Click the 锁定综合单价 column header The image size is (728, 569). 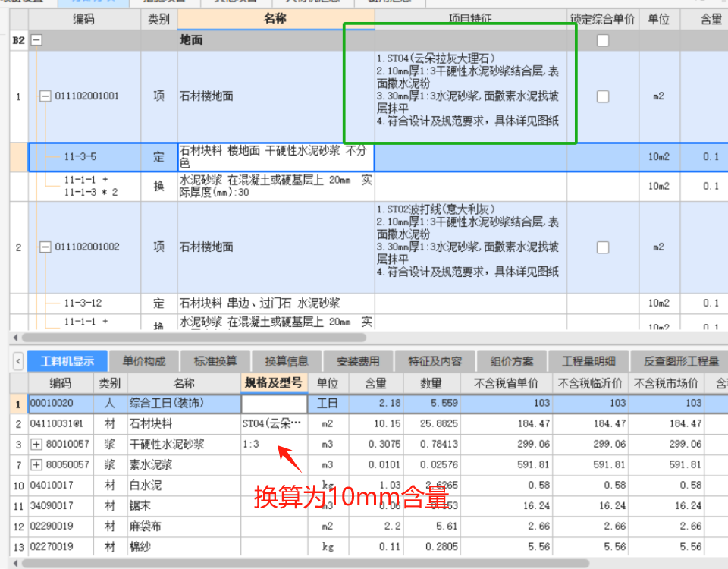(603, 19)
